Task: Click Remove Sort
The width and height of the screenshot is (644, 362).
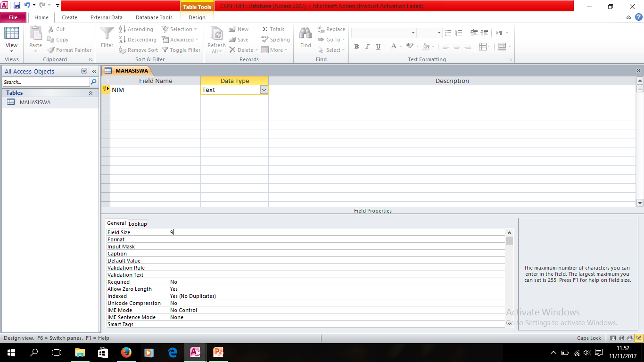Action: 139,50
